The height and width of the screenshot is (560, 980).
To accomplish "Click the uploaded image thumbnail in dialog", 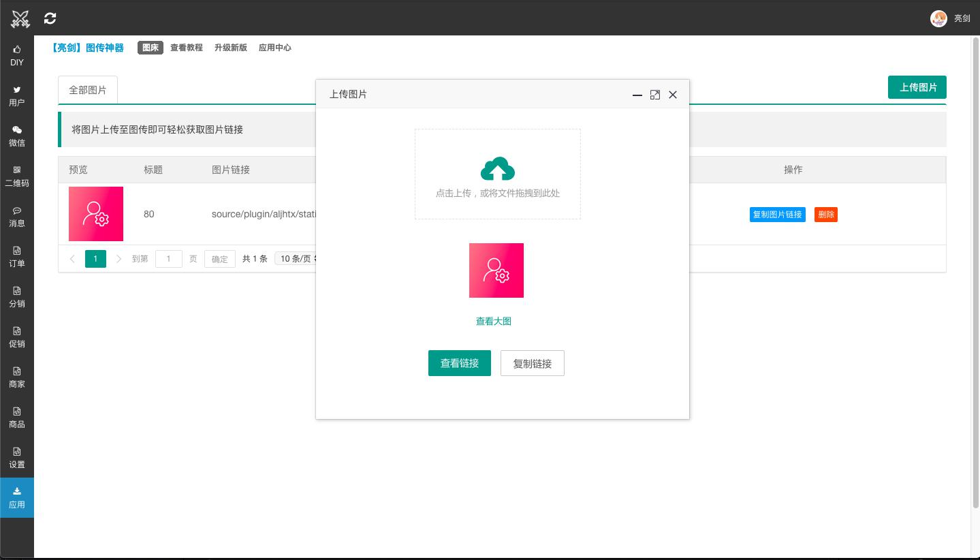I will (x=496, y=270).
